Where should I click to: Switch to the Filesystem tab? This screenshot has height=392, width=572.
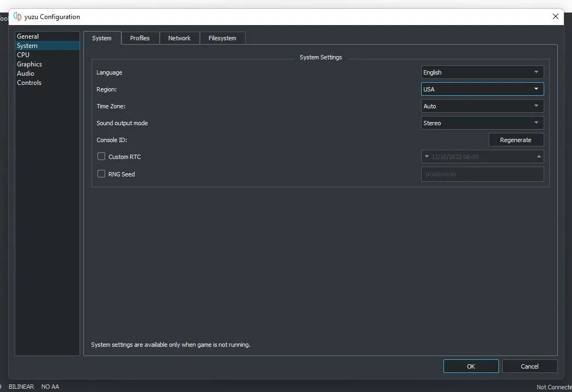(x=222, y=38)
